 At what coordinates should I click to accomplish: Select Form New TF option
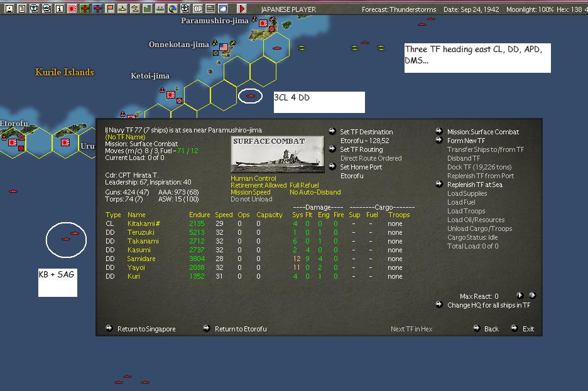pyautogui.click(x=465, y=141)
